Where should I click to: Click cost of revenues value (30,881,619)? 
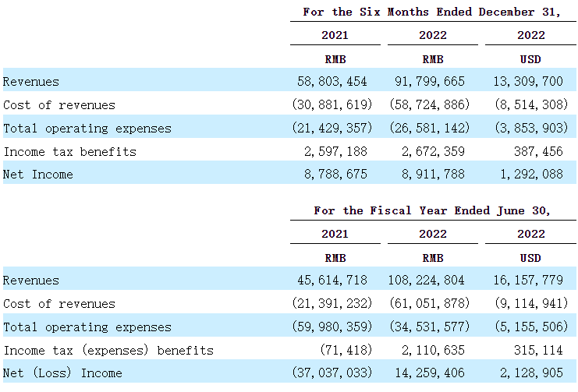click(332, 104)
